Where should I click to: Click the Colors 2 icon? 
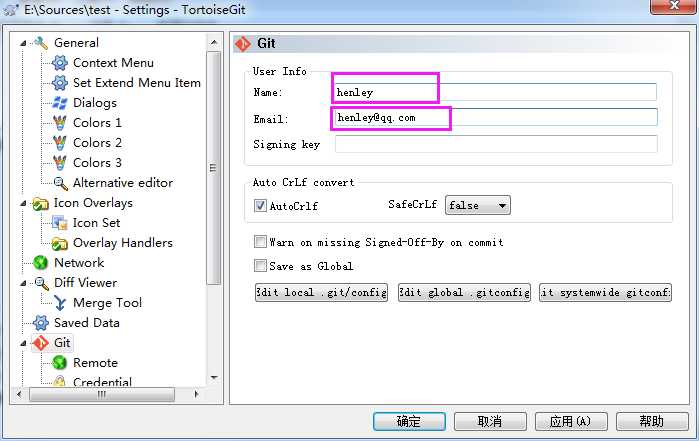tap(60, 143)
